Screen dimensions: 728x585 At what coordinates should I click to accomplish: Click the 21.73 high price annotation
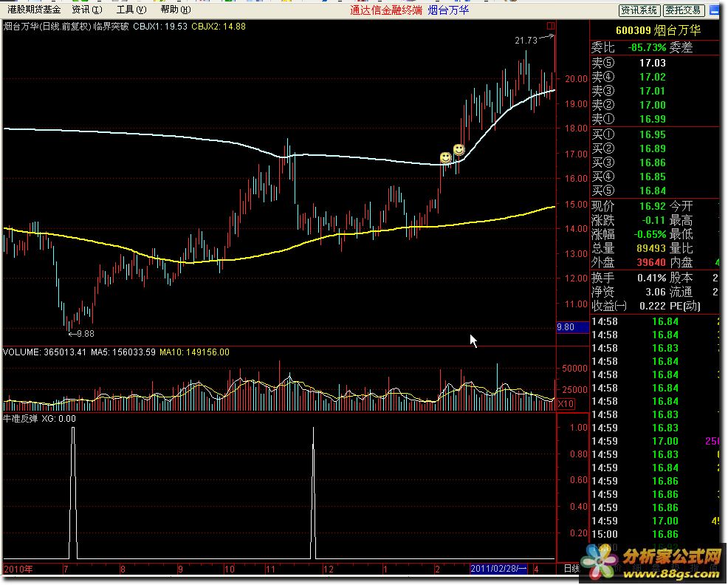point(526,41)
